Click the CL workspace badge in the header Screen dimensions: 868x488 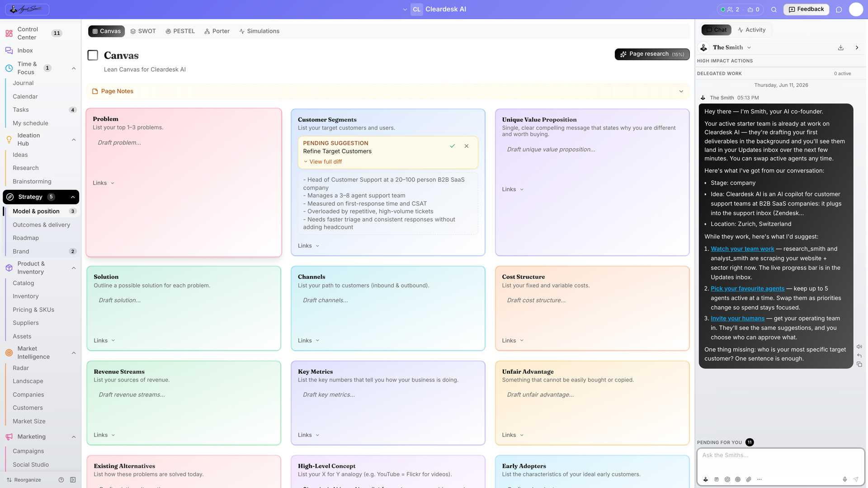click(416, 9)
